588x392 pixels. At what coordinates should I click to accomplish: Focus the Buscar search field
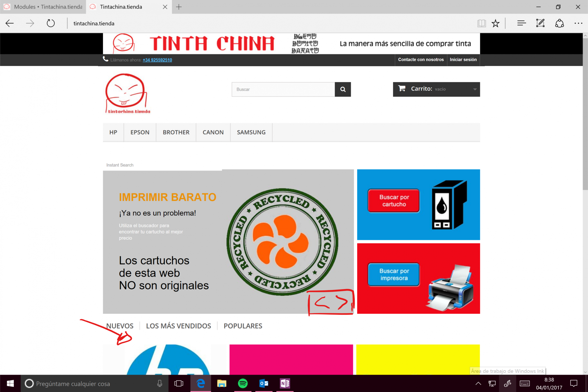pos(283,89)
